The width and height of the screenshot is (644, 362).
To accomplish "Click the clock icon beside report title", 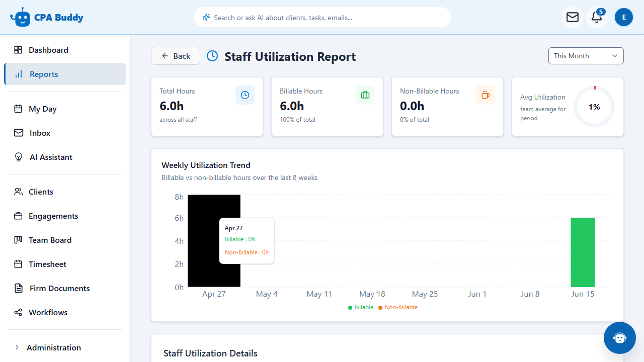I will [212, 56].
